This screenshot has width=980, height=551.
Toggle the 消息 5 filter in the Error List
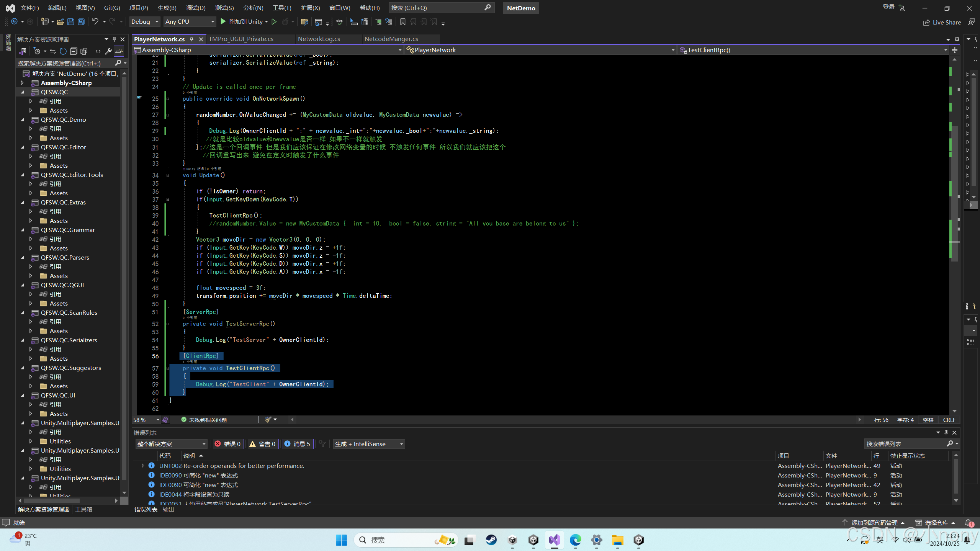(298, 444)
